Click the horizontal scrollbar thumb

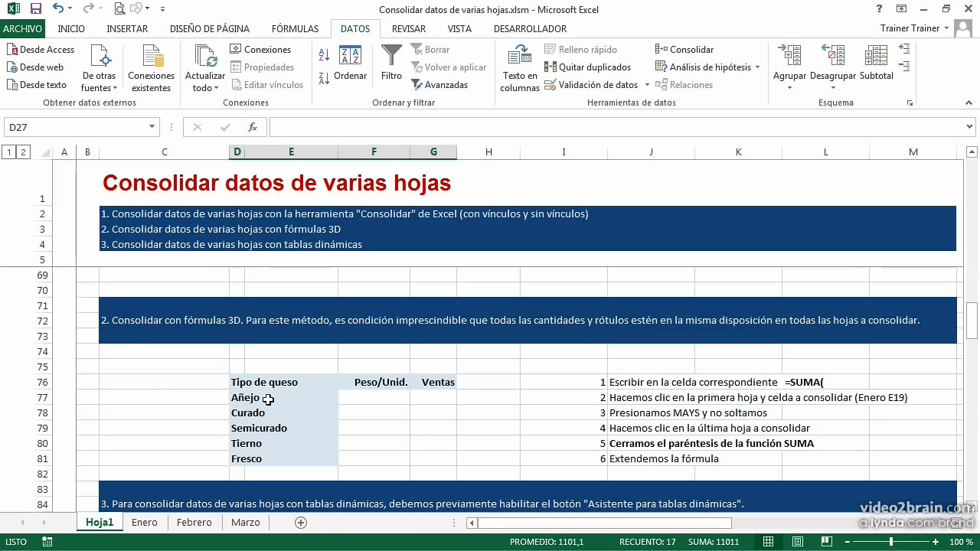605,523
